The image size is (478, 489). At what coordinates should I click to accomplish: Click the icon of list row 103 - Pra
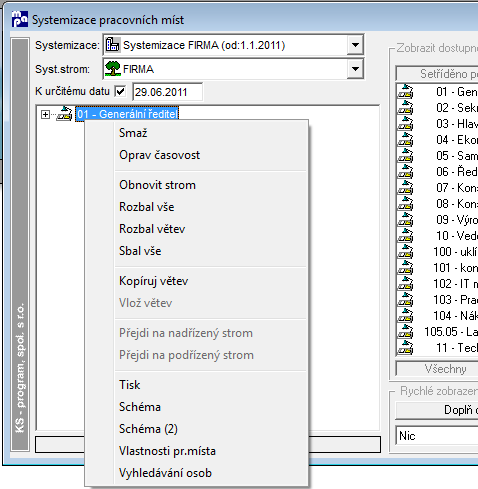(x=405, y=300)
